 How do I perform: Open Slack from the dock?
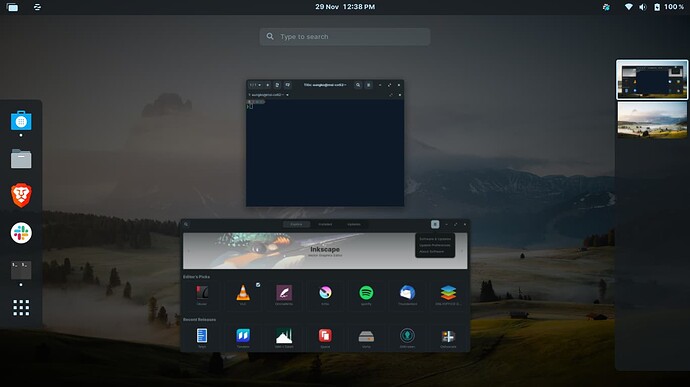tap(21, 233)
